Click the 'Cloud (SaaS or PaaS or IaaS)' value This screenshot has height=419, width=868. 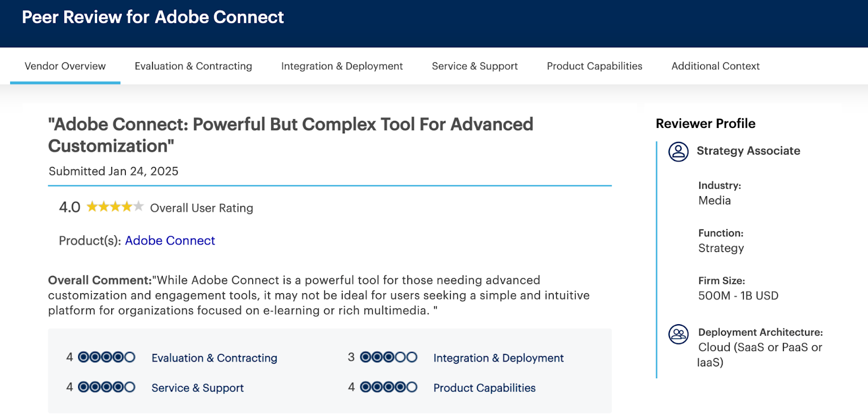pyautogui.click(x=759, y=355)
